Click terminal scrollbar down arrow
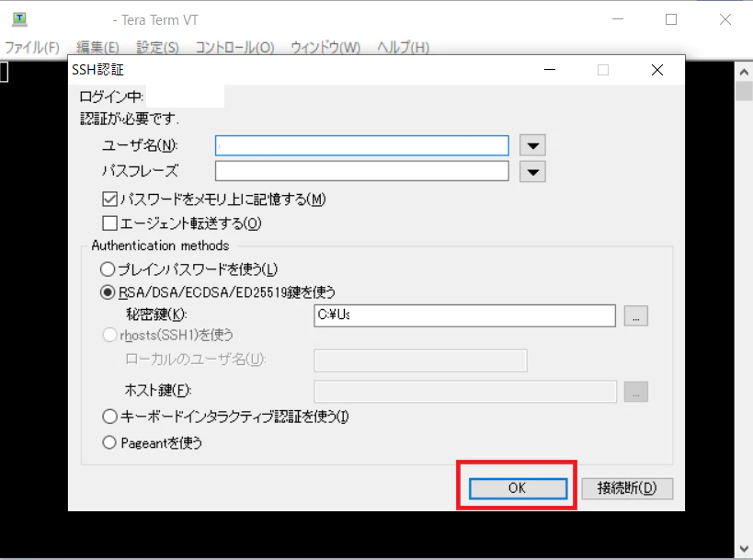The width and height of the screenshot is (753, 560). tap(744, 548)
